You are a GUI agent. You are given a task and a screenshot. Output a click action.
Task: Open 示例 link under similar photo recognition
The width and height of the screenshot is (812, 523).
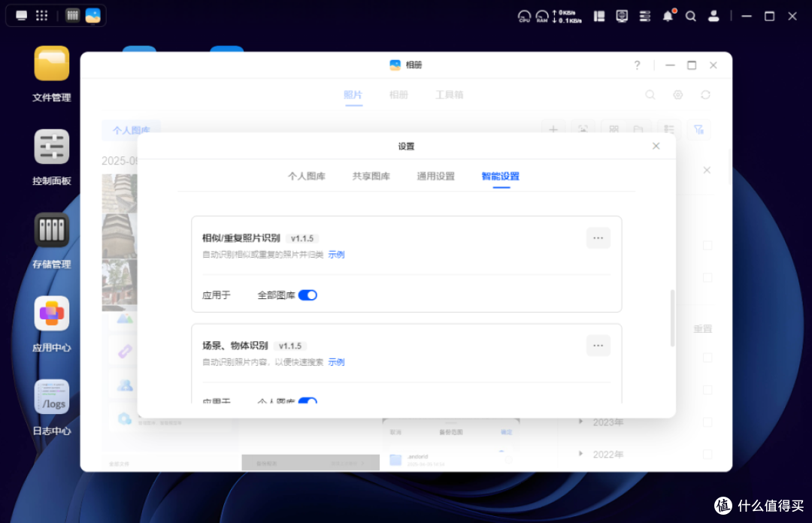(x=336, y=254)
